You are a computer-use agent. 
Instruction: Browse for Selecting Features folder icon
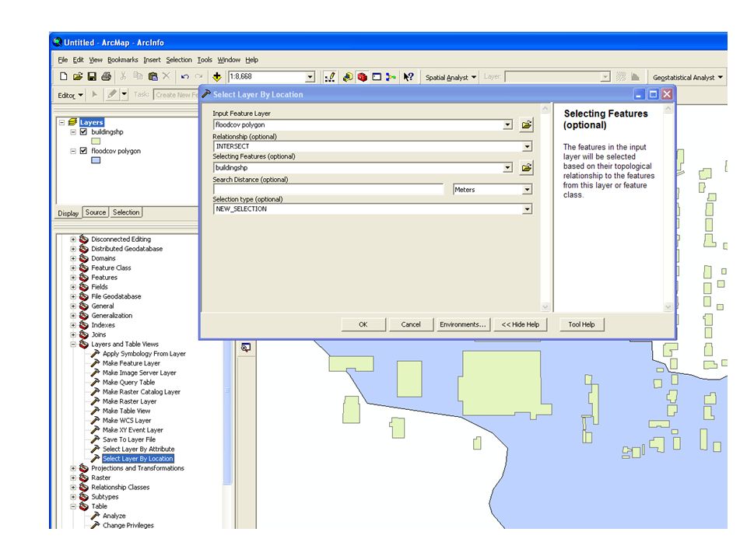(x=527, y=168)
